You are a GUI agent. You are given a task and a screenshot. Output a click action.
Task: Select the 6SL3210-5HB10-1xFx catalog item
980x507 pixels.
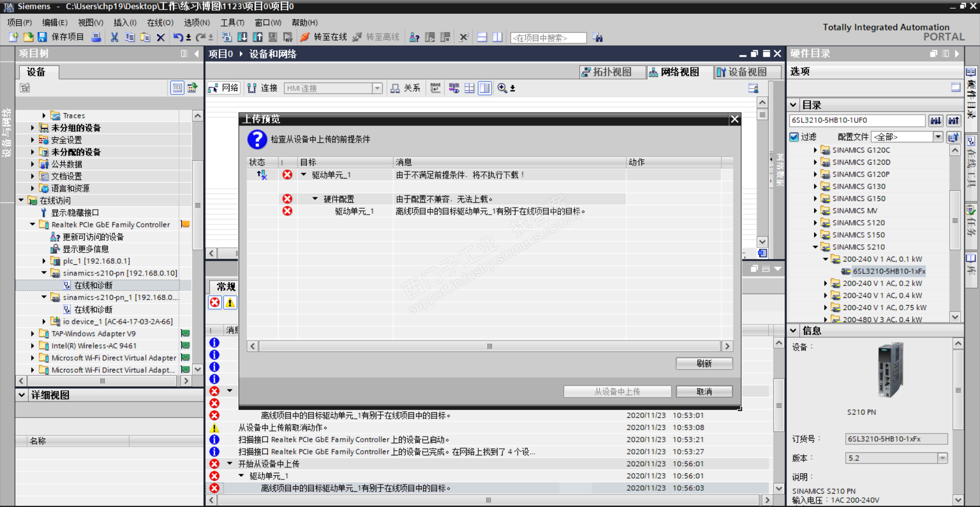889,271
